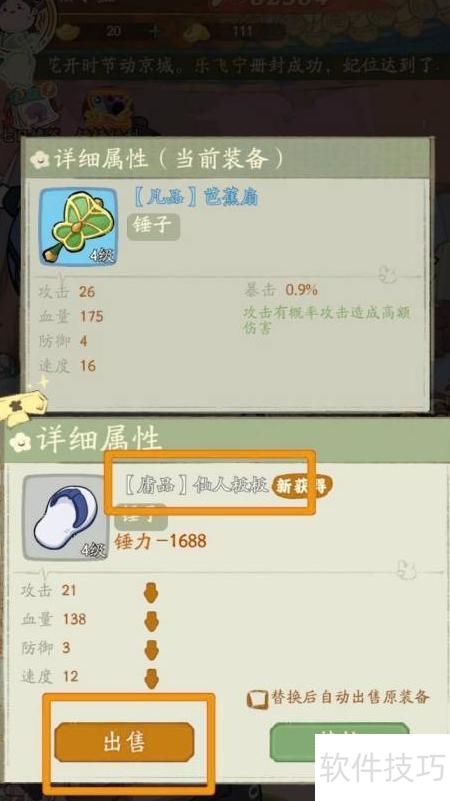Click the 暴击 0.9% stat line
The width and height of the screenshot is (450, 801).
point(281,290)
